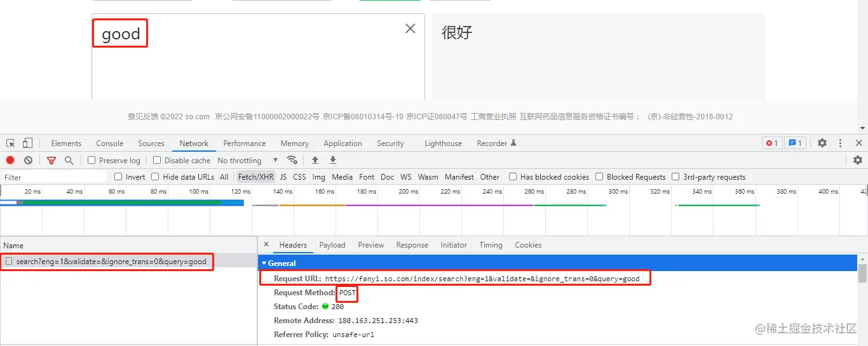Tick the Hide data URLs checkbox
Image resolution: width=868 pixels, height=346 pixels.
pyautogui.click(x=155, y=176)
